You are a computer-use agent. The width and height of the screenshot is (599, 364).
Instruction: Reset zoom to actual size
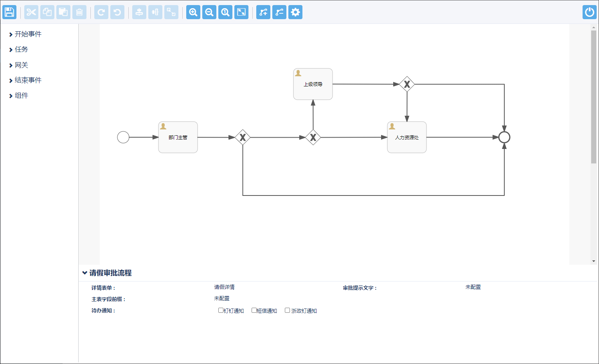pyautogui.click(x=225, y=12)
